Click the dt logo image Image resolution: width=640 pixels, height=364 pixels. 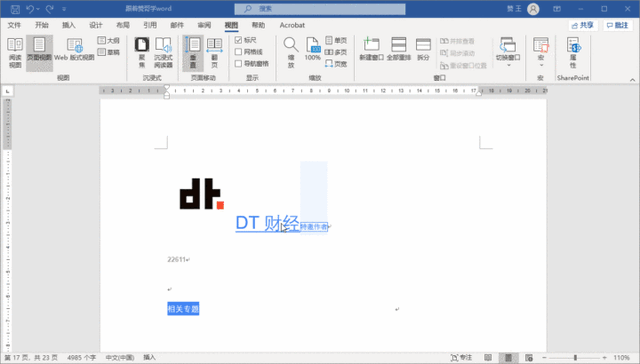202,194
